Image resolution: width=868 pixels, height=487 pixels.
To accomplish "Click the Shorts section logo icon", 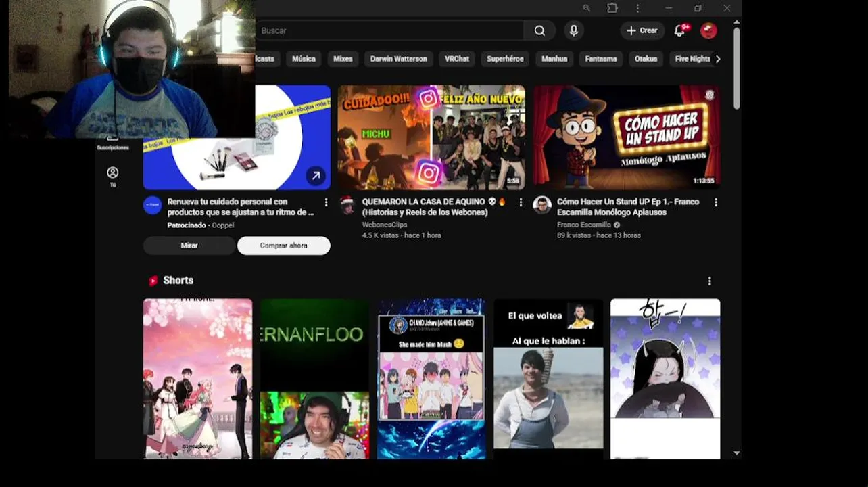I will 153,281.
